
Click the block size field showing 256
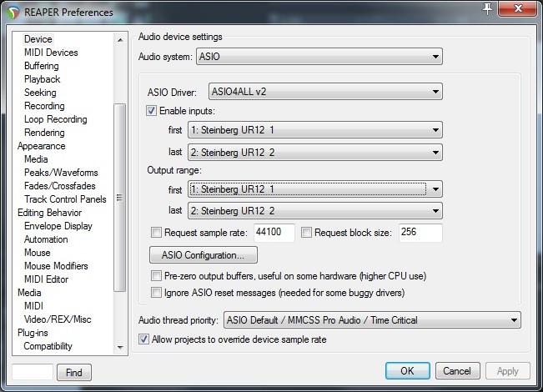[420, 233]
